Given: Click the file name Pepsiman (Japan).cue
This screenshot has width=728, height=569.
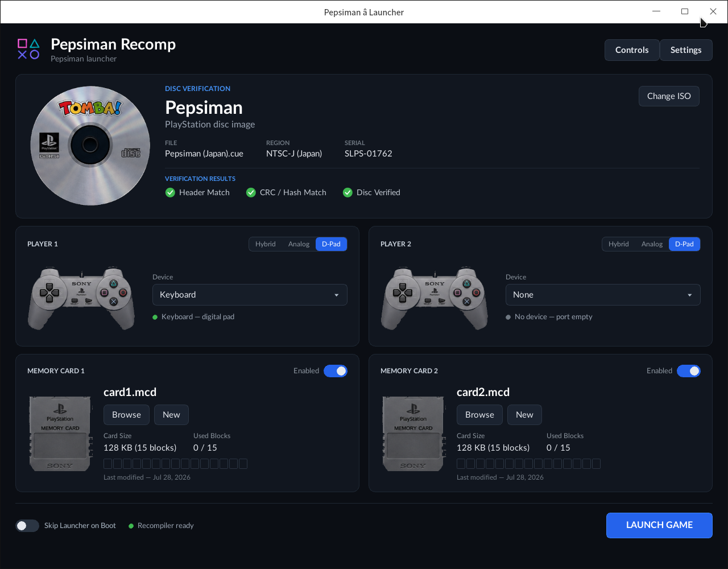Looking at the screenshot, I should click(x=204, y=154).
